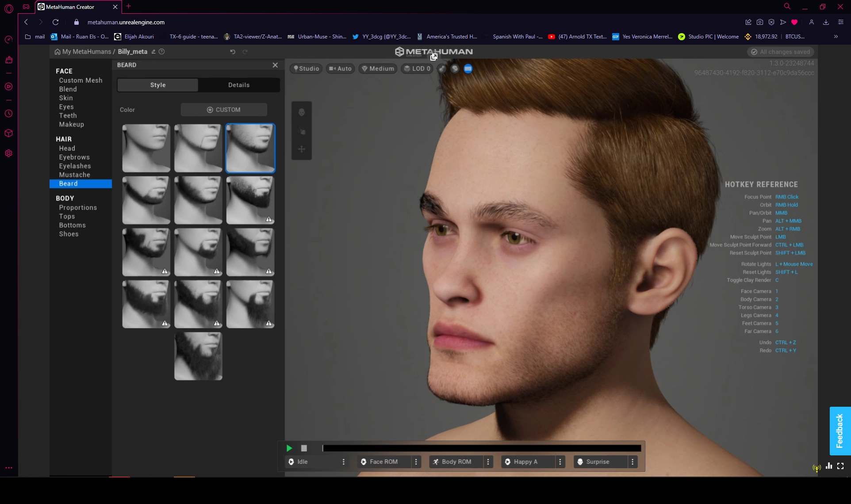Select the full beard thumbnail in bottom row
The image size is (851, 504).
point(198,356)
